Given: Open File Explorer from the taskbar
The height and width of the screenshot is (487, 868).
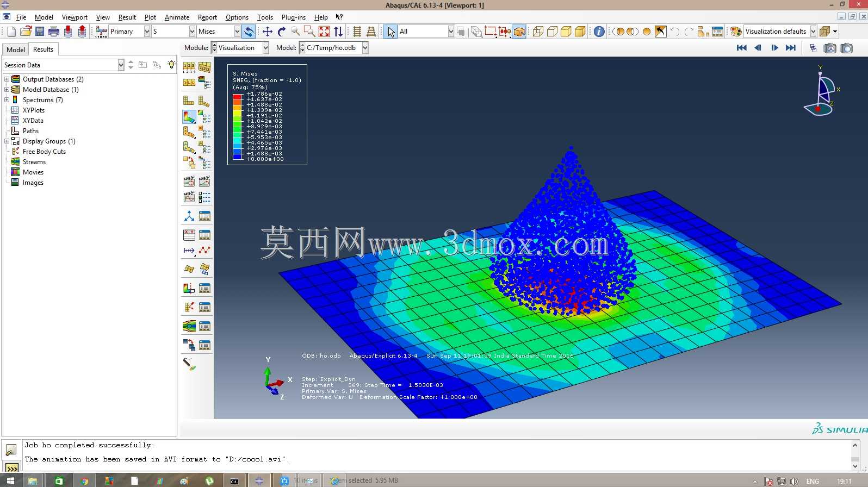Looking at the screenshot, I should tap(33, 480).
